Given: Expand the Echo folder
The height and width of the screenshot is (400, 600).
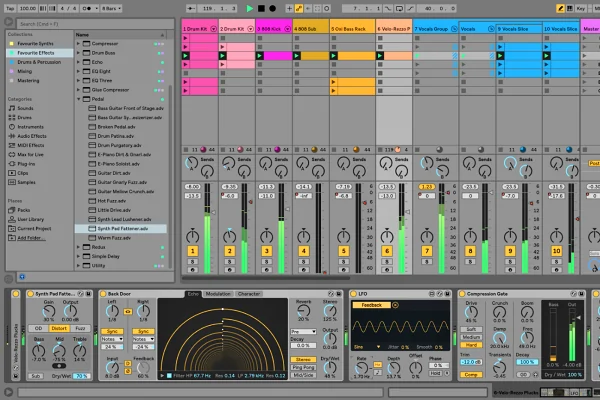Looking at the screenshot, I should 78,62.
